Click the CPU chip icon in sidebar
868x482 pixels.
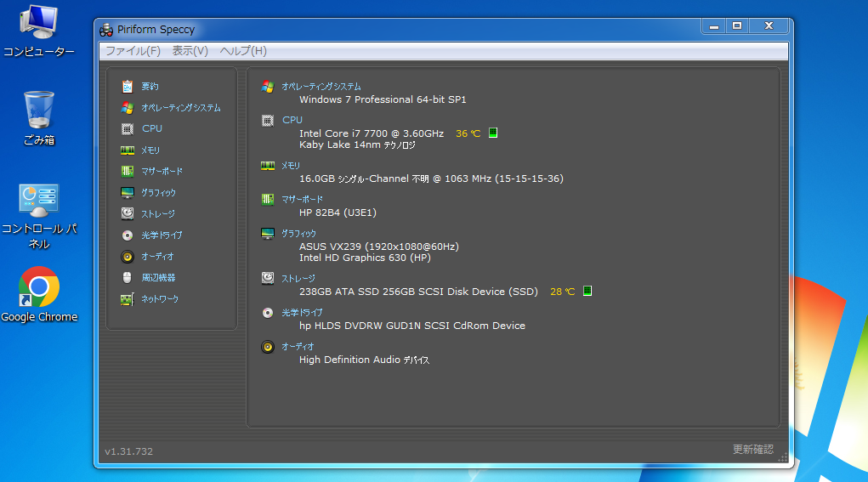click(128, 129)
